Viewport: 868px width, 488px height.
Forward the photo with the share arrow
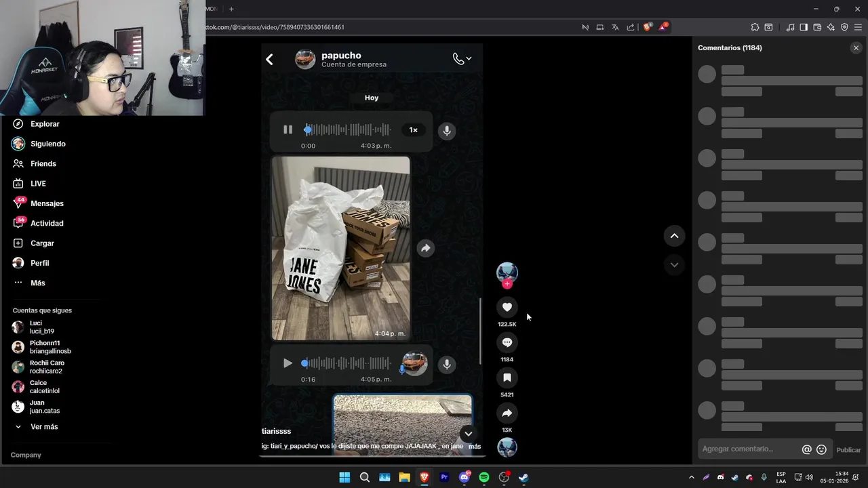click(425, 248)
